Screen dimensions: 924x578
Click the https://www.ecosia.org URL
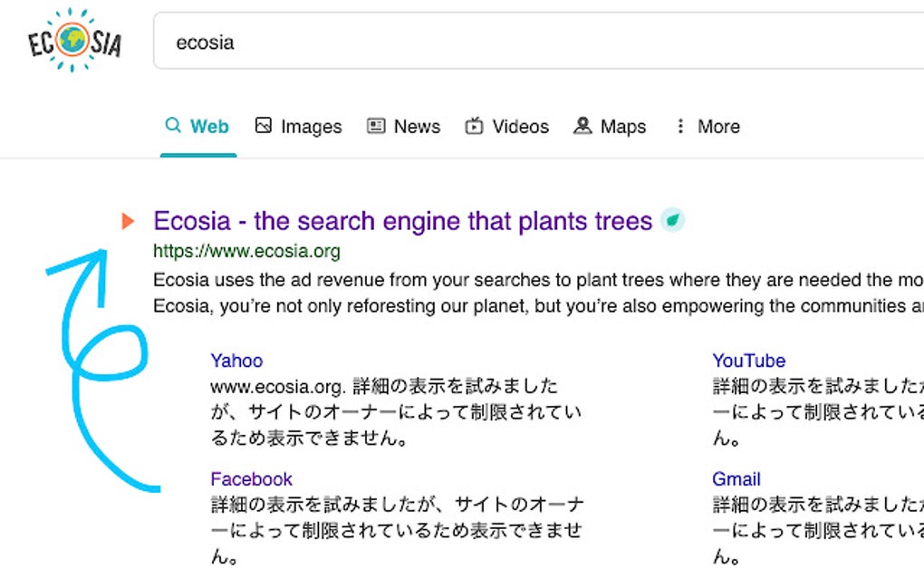coord(246,251)
